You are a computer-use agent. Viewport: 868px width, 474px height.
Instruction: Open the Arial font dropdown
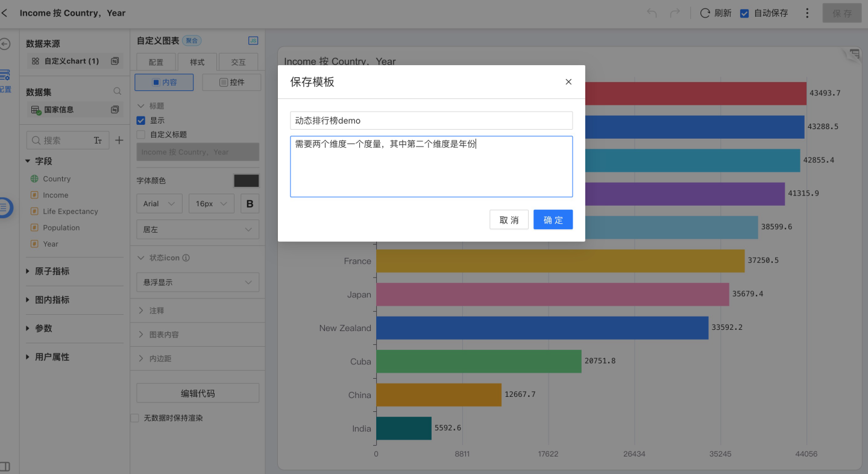[x=159, y=204]
